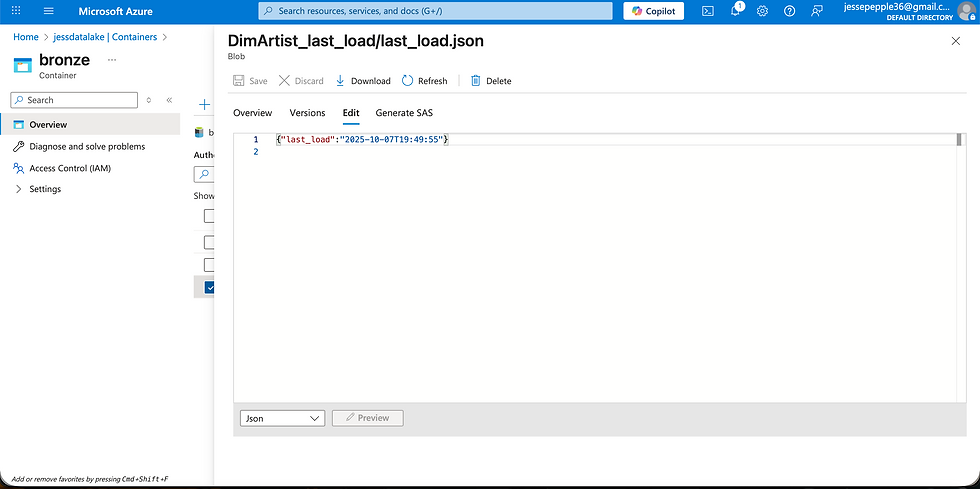Open the Azure apps grid icon
The width and height of the screenshot is (980, 489).
coord(17,11)
